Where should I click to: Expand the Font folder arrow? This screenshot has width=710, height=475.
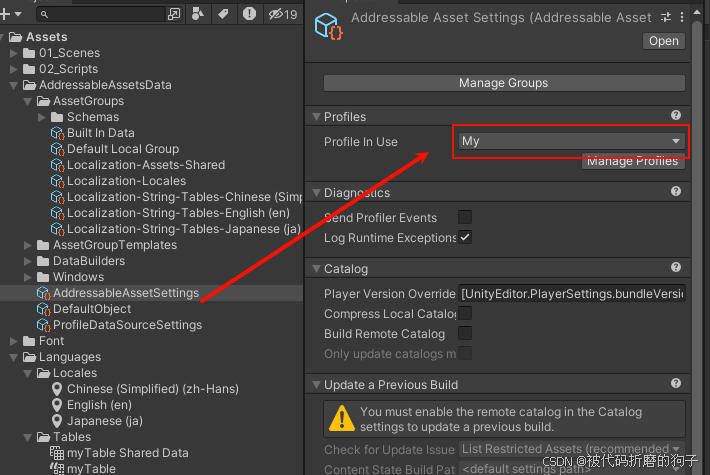[14, 341]
